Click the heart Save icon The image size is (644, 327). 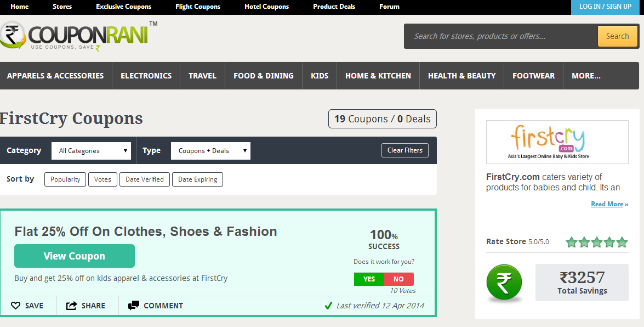16,306
